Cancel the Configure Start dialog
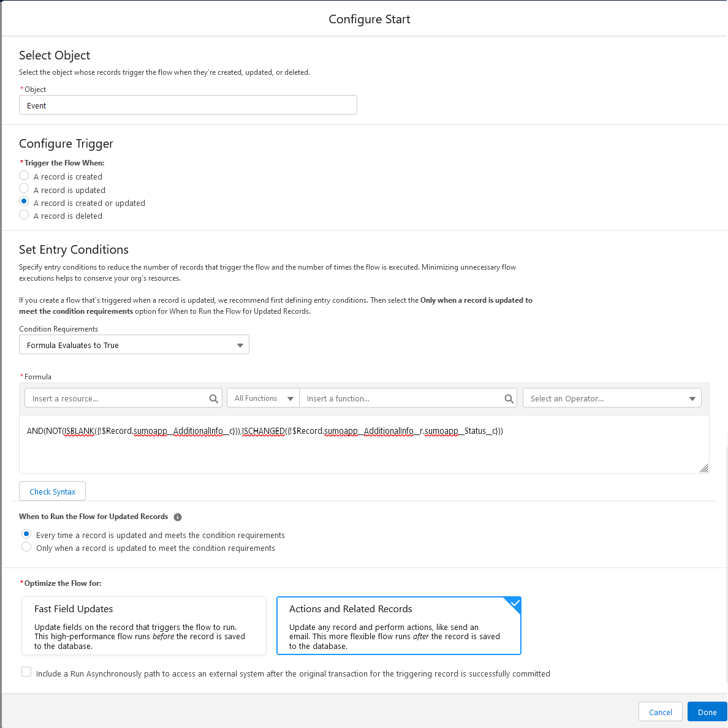 [x=660, y=712]
